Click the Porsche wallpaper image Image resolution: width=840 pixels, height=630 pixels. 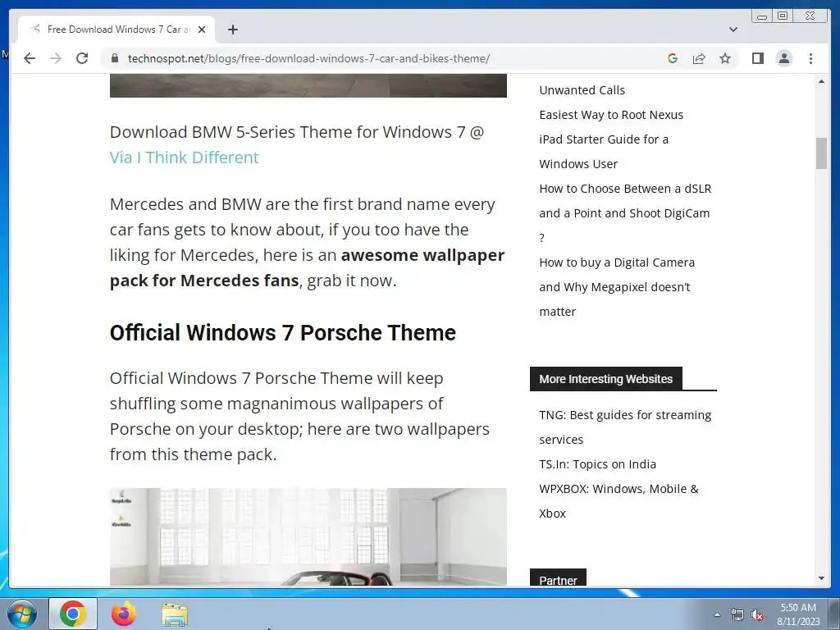[308, 536]
